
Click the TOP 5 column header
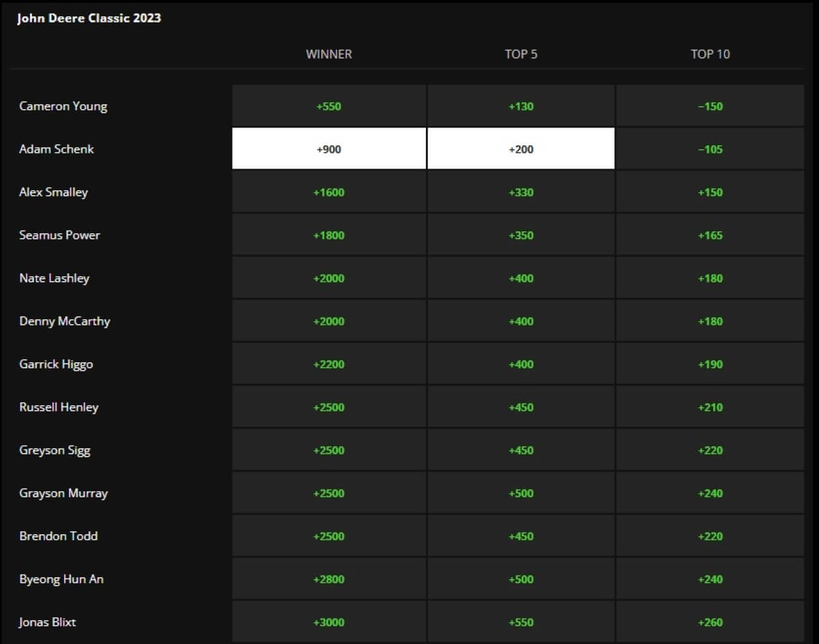pyautogui.click(x=521, y=54)
